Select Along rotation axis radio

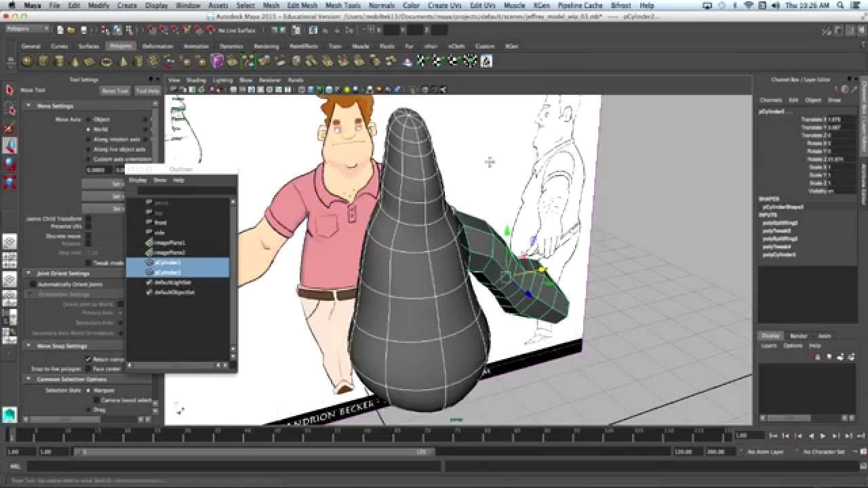click(x=88, y=139)
